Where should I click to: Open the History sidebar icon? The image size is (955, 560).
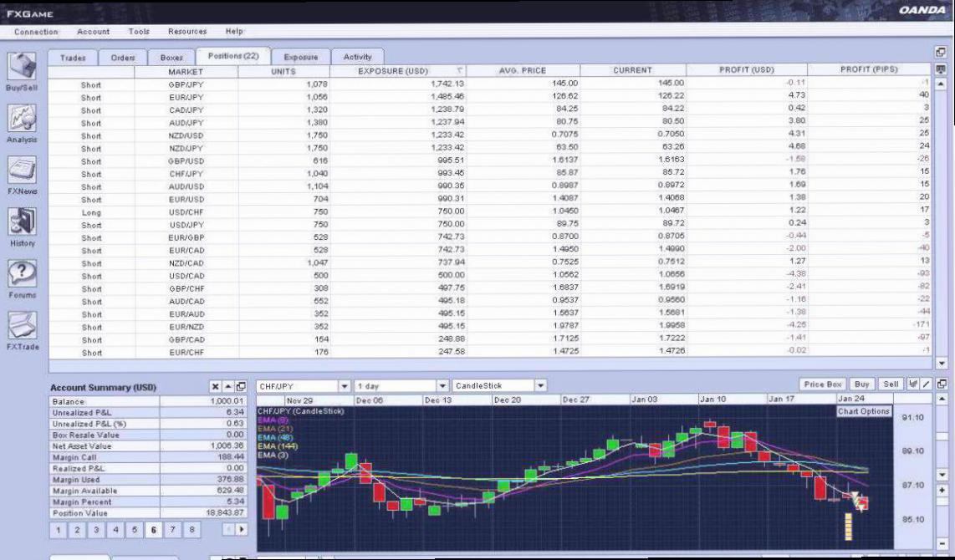(x=22, y=221)
